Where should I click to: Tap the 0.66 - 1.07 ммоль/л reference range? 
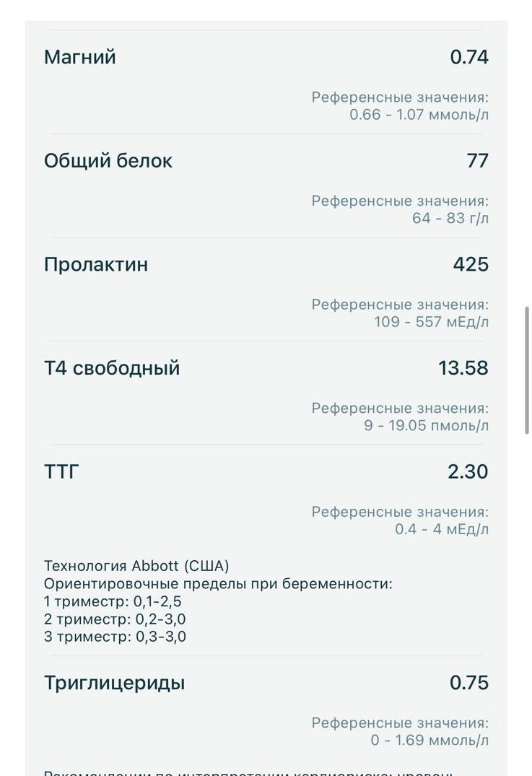[419, 114]
